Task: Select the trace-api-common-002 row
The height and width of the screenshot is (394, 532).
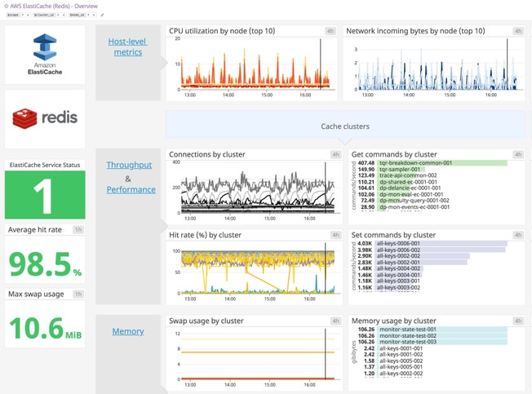Action: 432,175
